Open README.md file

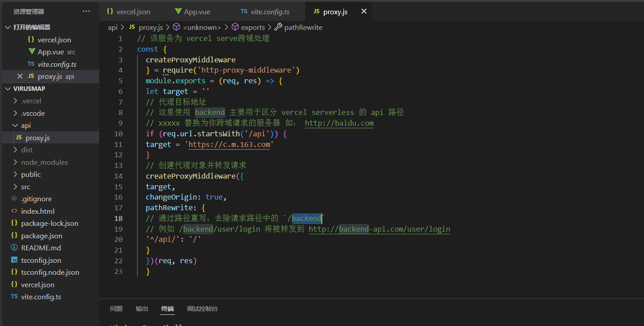tap(51, 248)
